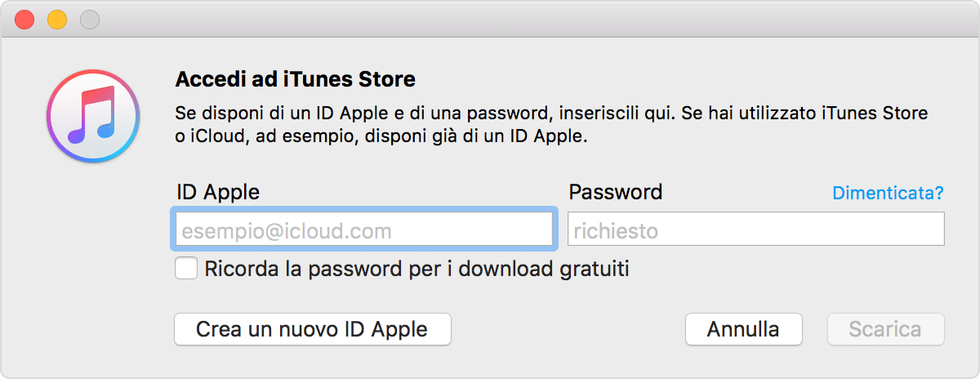
Task: Click the "Accedi ad iTunes Store" heading
Action: (x=296, y=80)
